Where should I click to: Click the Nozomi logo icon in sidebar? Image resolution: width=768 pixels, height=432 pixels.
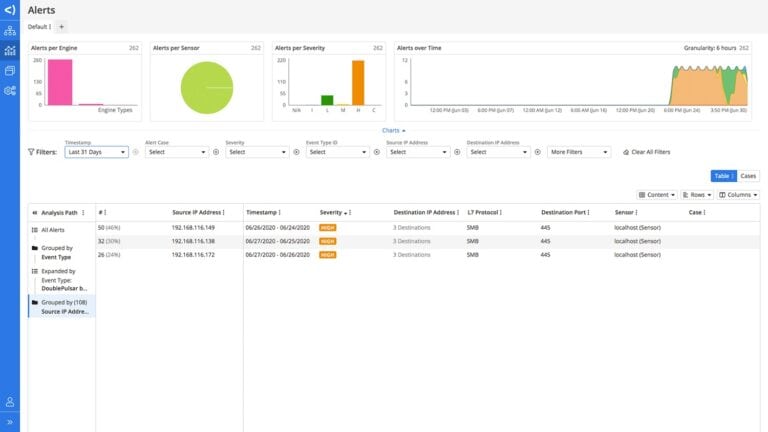(x=10, y=10)
